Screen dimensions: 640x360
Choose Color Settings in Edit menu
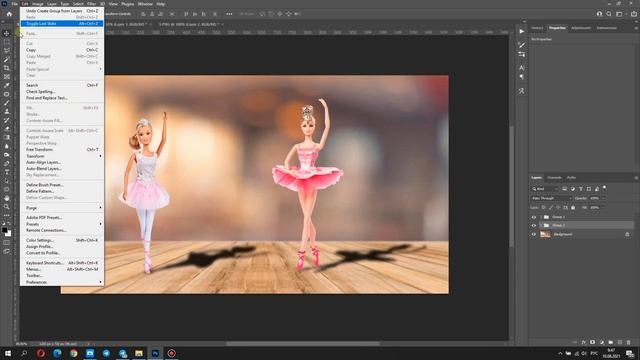[x=62, y=240]
